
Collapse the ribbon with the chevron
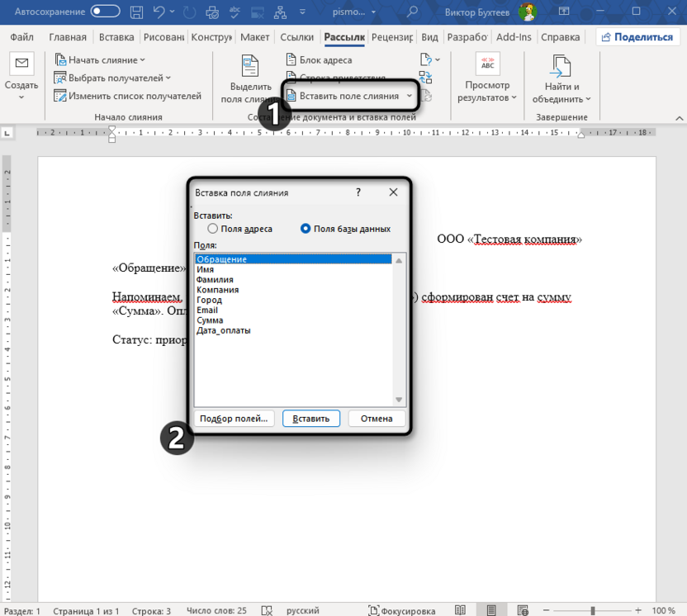coord(679,118)
